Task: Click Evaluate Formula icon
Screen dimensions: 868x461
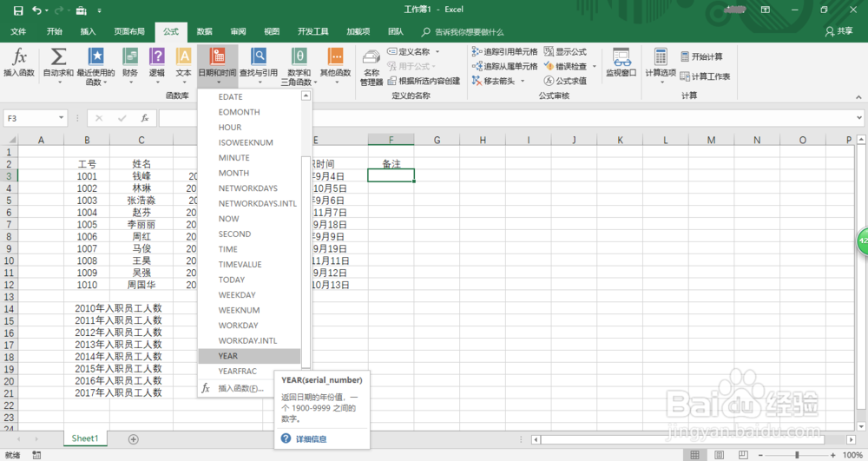Action: point(549,81)
